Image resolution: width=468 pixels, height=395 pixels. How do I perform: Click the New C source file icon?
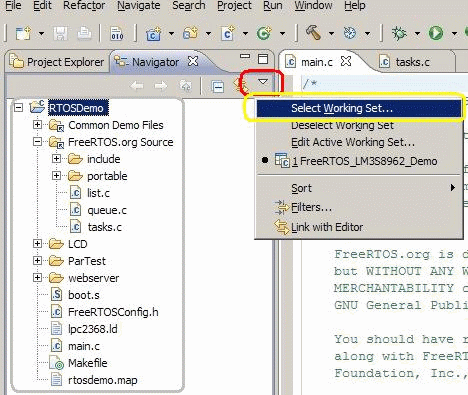[228, 33]
